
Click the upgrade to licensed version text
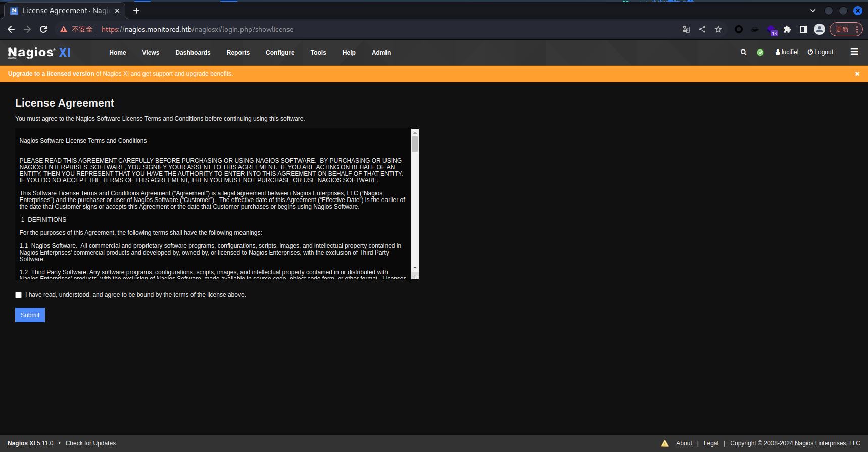(x=51, y=74)
